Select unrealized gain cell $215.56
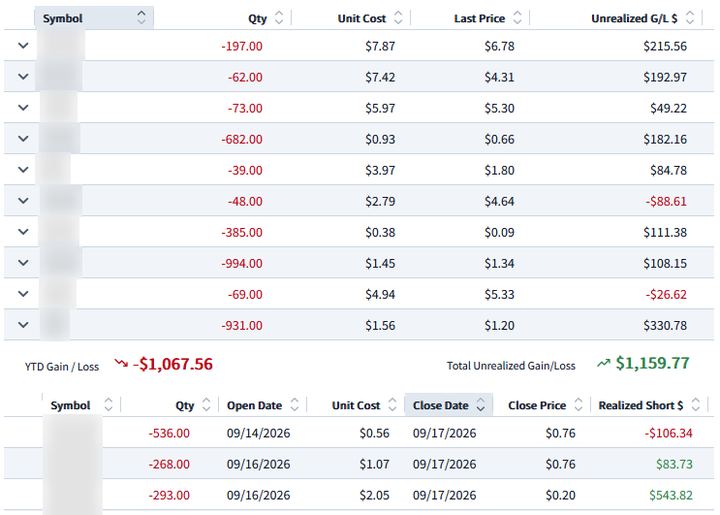Viewport: 720px width, 515px height. (x=665, y=46)
